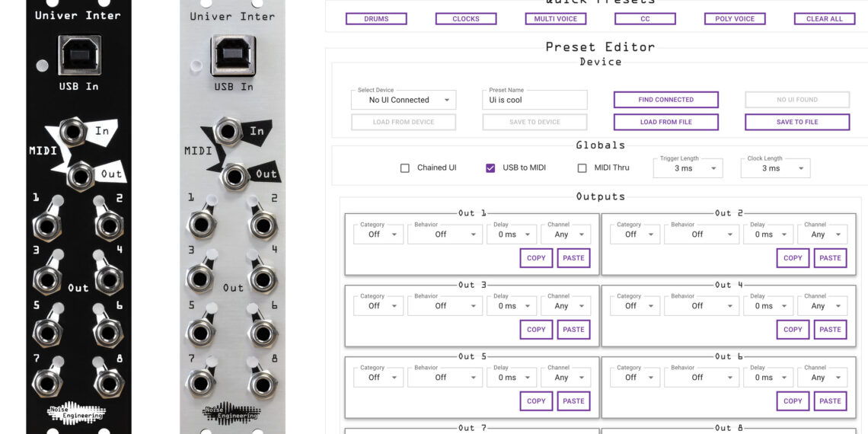868x434 pixels.
Task: Click the MIDI Out jack on black module
Action: pyautogui.click(x=80, y=176)
